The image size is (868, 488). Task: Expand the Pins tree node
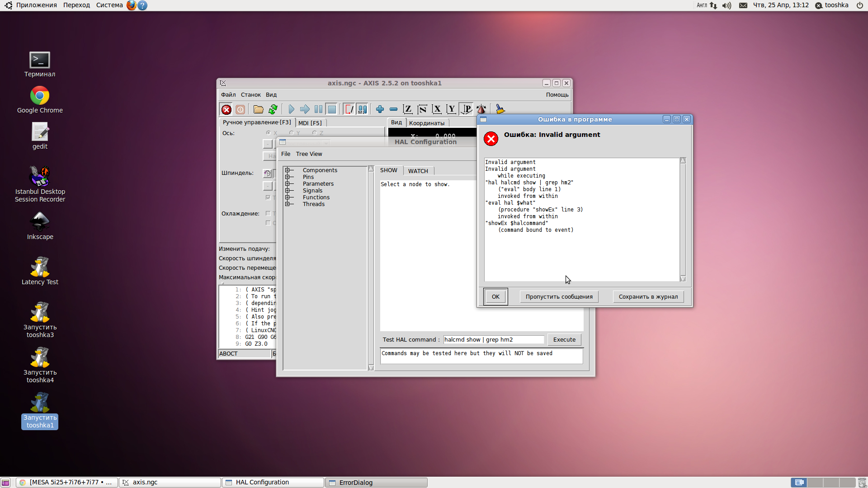pyautogui.click(x=288, y=177)
